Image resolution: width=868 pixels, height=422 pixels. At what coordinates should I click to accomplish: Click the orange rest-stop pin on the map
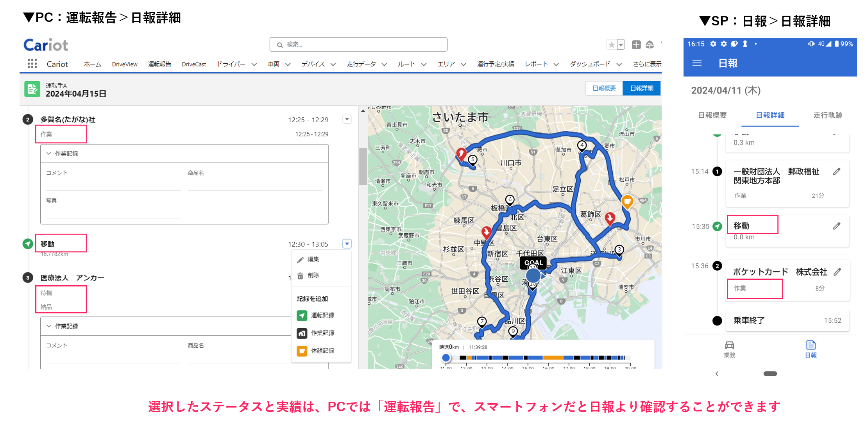click(627, 202)
